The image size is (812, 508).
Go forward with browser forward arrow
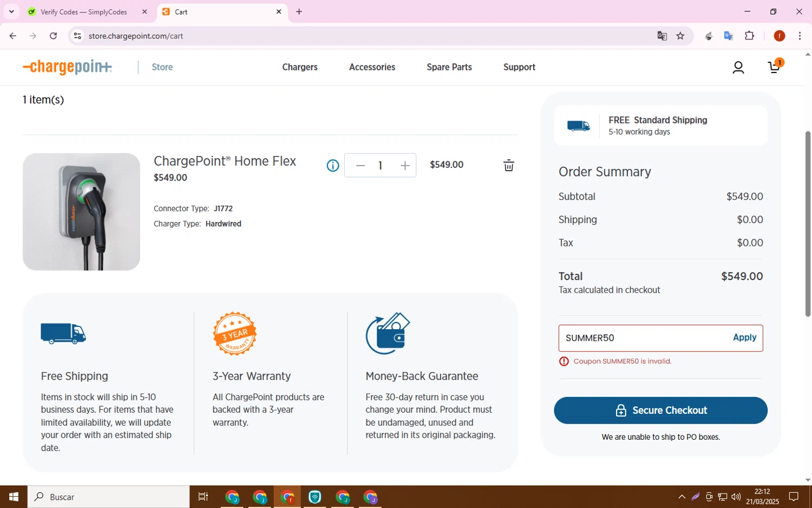[33, 36]
